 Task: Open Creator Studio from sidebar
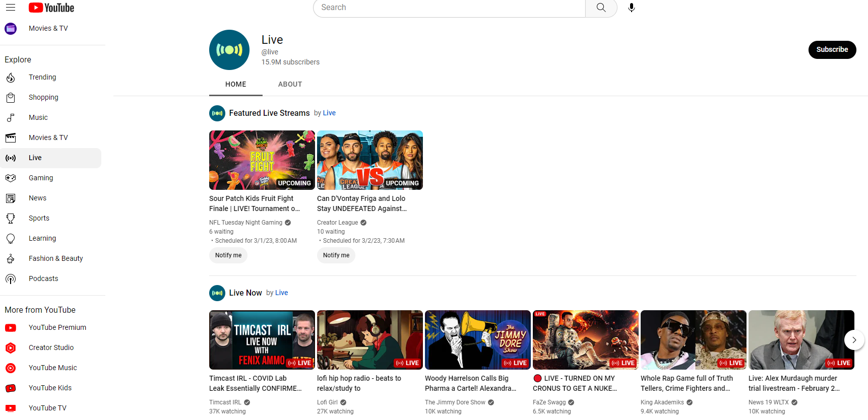pos(51,347)
